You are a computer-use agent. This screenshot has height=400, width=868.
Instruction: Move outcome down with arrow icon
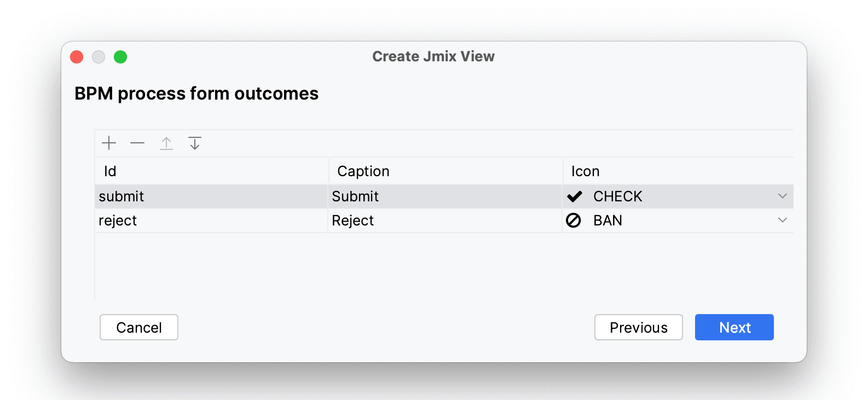[x=195, y=143]
